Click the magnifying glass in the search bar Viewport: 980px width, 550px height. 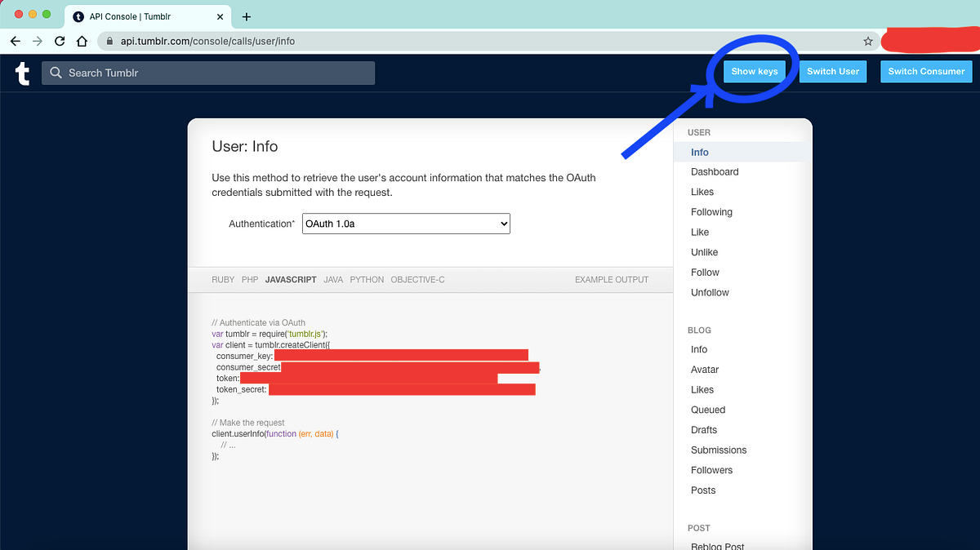[x=55, y=73]
